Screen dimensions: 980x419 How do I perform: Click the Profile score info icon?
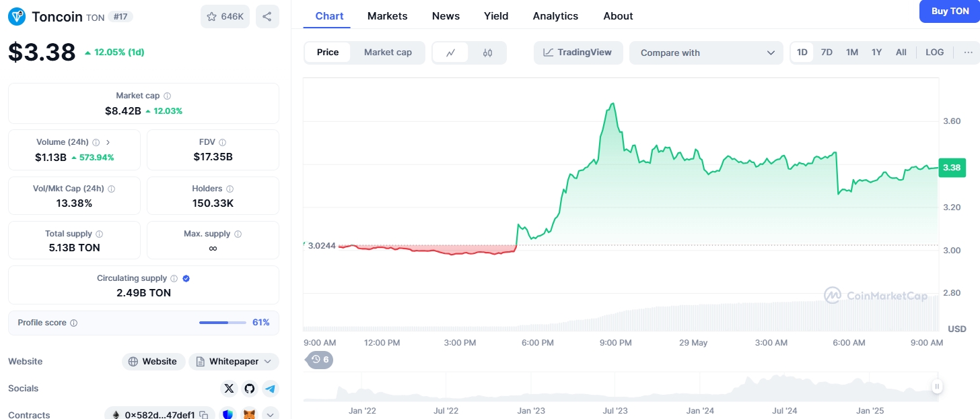pos(74,323)
